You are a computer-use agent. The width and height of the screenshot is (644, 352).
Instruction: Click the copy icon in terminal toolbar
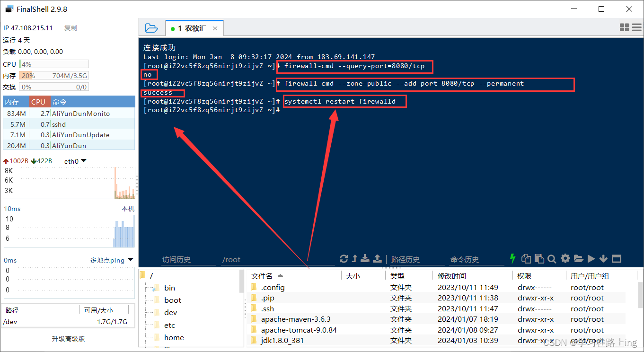point(526,258)
